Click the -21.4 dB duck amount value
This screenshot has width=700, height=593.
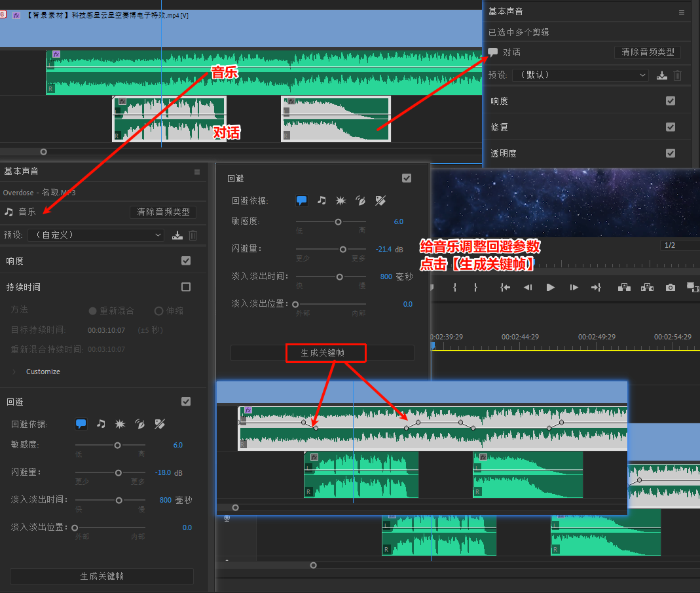[x=384, y=250]
